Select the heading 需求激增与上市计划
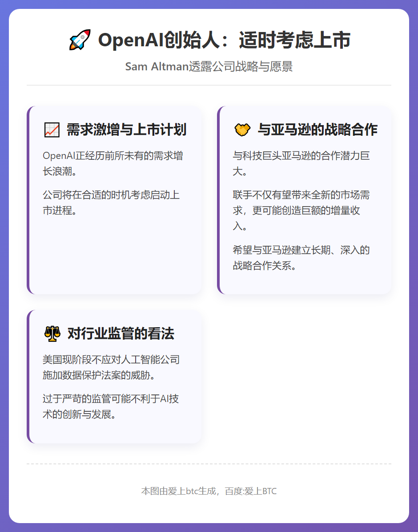 coord(126,130)
